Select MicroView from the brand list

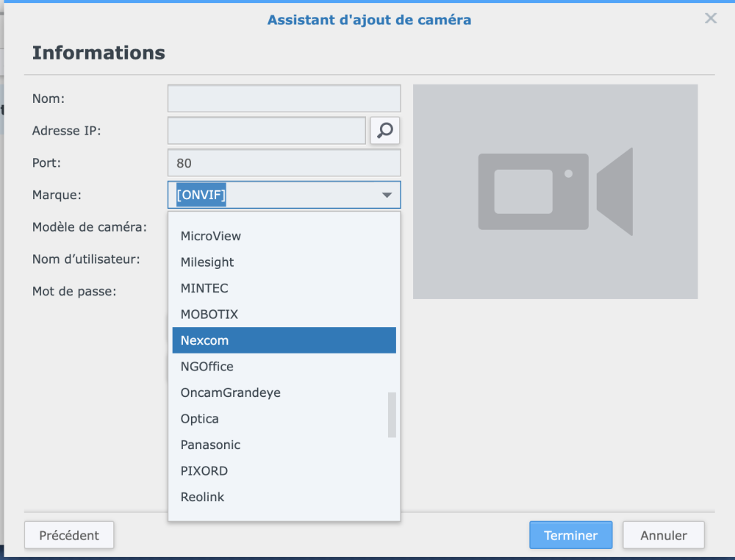[211, 236]
